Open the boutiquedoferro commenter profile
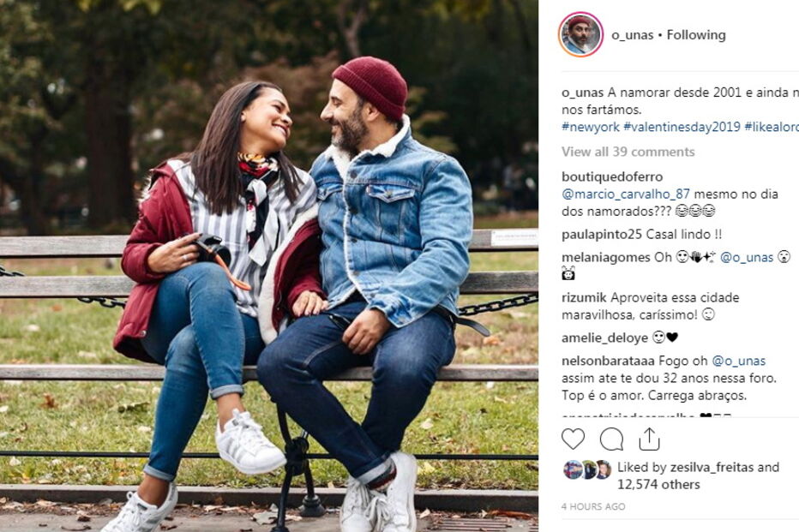Viewport: 799px width, 532px height. pyautogui.click(x=612, y=176)
